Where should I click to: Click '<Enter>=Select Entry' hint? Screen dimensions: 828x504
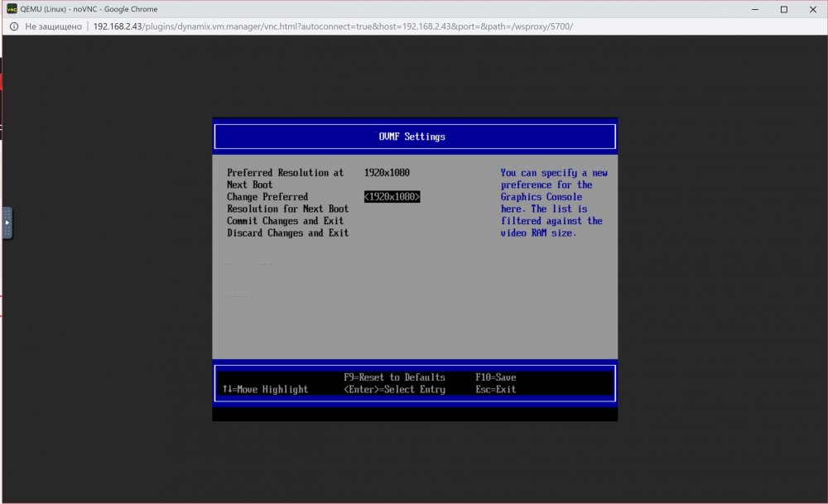pyautogui.click(x=394, y=390)
